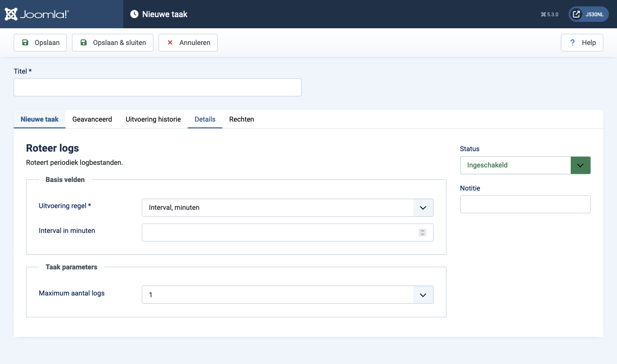Viewport: 617px width, 364px height.
Task: Switch to the Nieuwe taak tab
Action: pyautogui.click(x=39, y=119)
